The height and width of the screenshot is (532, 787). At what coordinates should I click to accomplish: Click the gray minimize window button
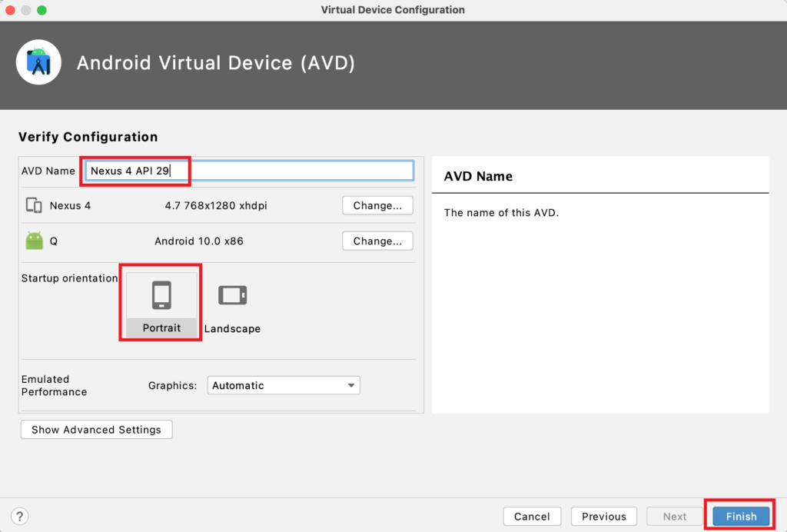26,10
